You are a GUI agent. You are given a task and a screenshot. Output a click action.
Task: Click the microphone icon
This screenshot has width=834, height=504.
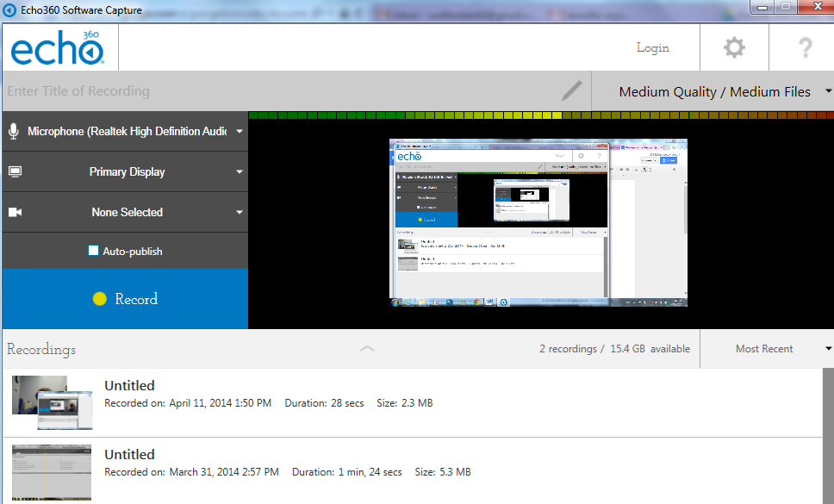[14, 131]
